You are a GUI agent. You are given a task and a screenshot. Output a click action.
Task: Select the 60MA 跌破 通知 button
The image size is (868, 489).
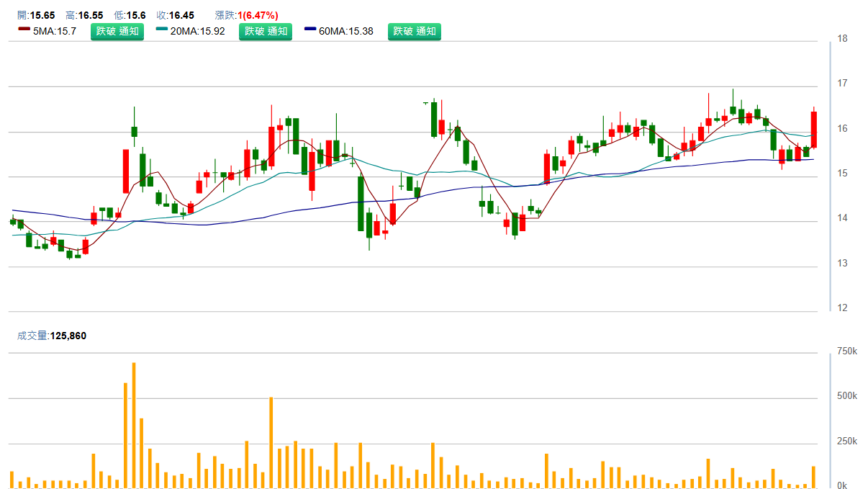coord(414,31)
